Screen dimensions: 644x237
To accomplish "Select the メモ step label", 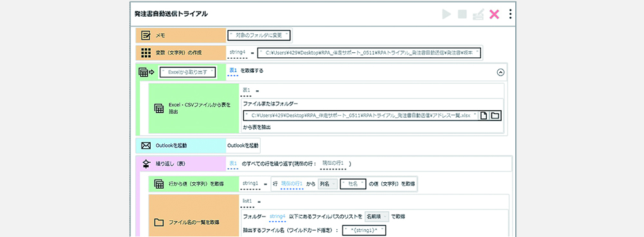I will [x=160, y=35].
